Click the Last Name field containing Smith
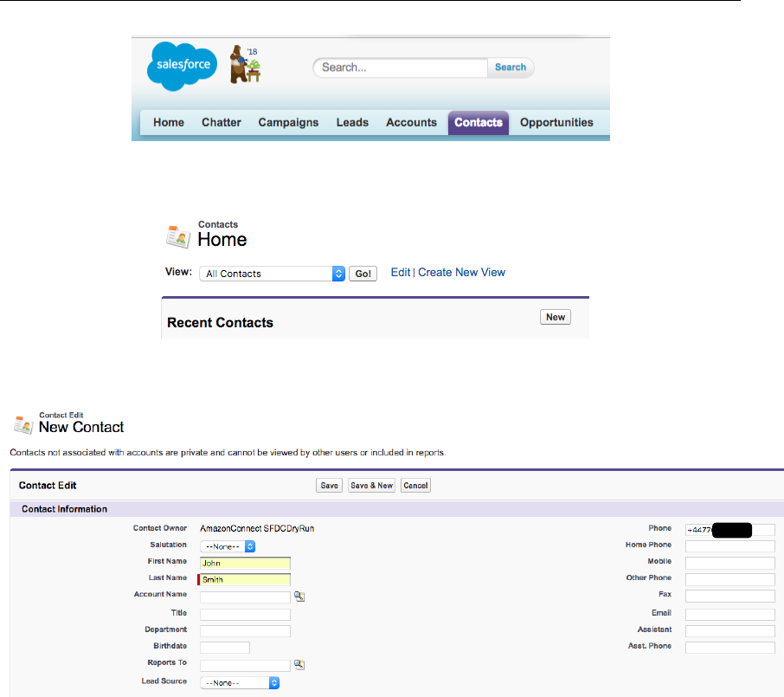 [245, 579]
